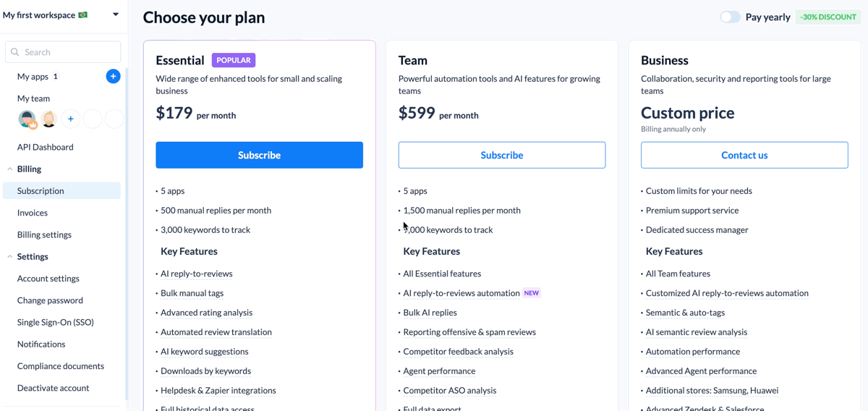The image size is (868, 411).
Task: Subscribe to the Essential plan
Action: pyautogui.click(x=259, y=155)
